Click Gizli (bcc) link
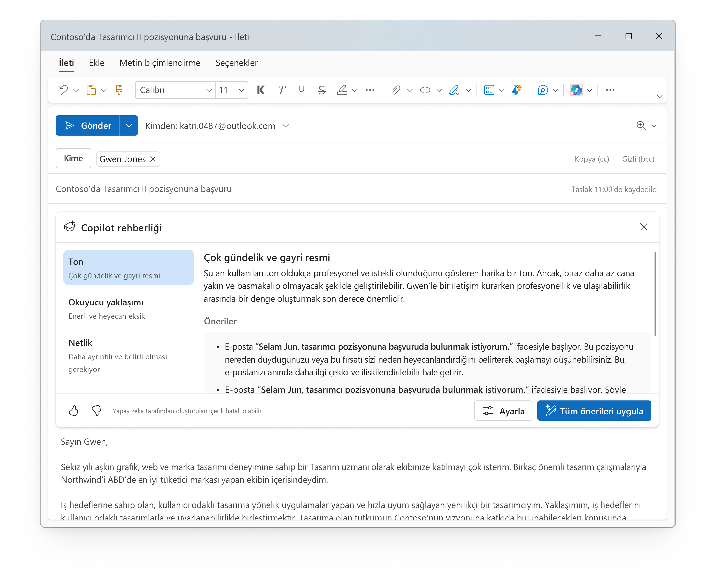 638,159
